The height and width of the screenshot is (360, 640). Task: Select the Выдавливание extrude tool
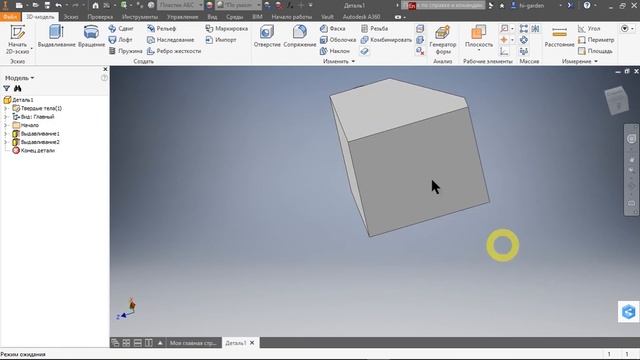tap(56, 36)
